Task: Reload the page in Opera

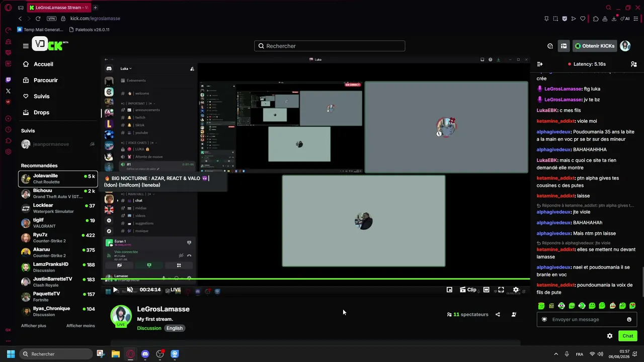Action: [38, 19]
